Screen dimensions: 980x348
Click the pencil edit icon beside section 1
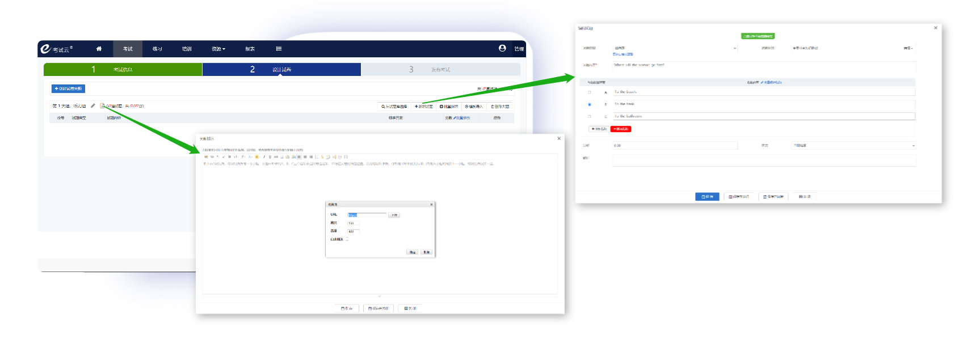[x=93, y=106]
